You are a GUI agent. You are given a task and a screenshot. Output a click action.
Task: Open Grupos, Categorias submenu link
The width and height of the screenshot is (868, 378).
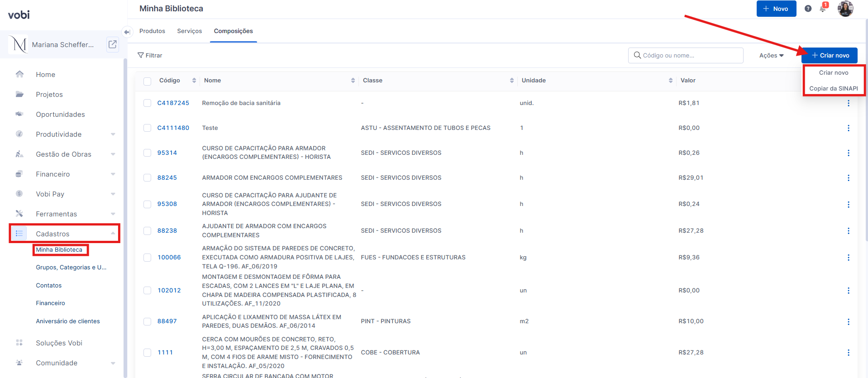point(71,267)
